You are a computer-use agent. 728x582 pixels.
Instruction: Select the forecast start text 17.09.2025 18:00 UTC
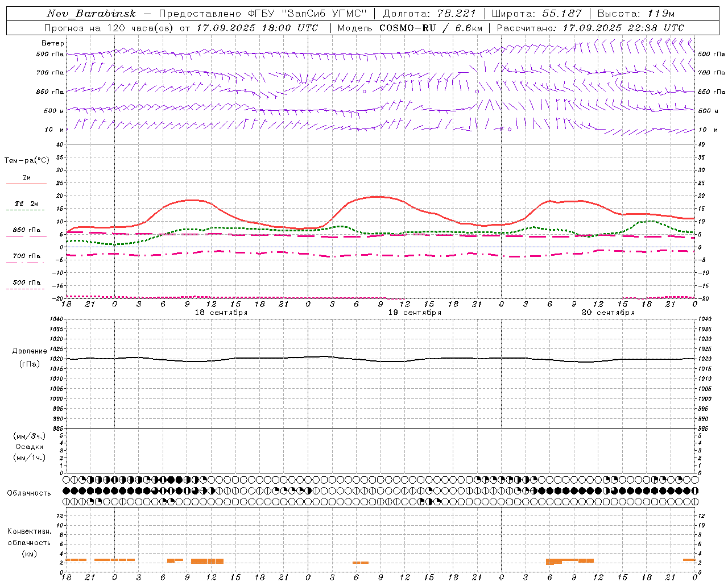click(x=257, y=28)
